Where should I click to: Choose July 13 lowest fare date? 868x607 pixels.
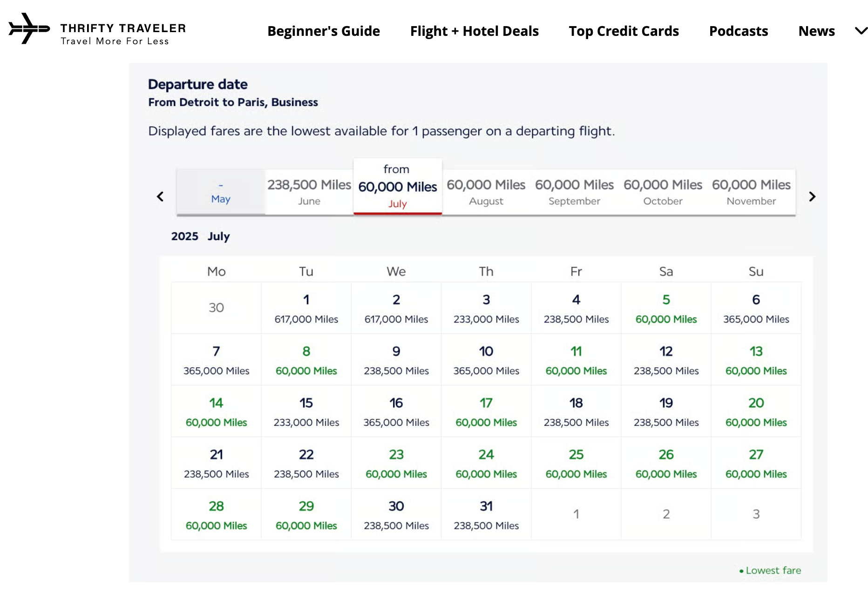pos(756,360)
